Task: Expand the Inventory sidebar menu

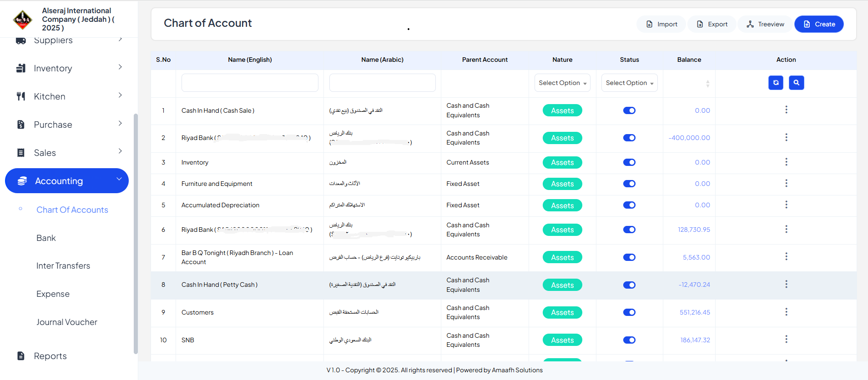Action: pyautogui.click(x=68, y=68)
